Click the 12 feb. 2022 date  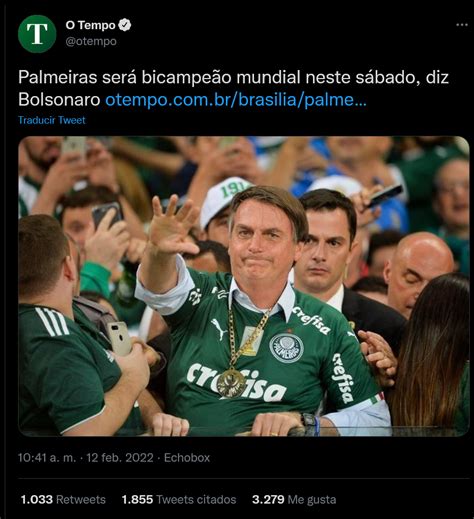[120, 457]
